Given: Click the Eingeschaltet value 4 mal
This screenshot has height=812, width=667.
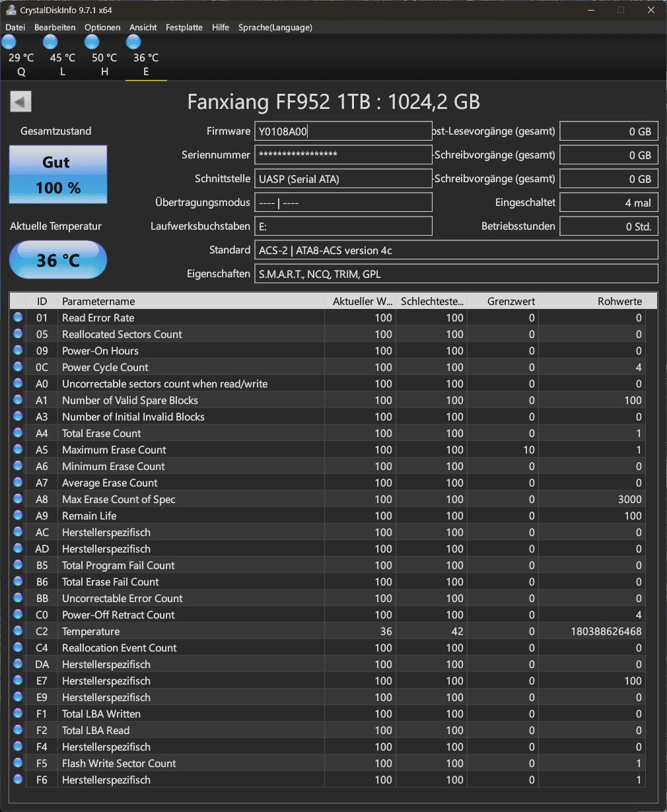Looking at the screenshot, I should click(x=609, y=202).
